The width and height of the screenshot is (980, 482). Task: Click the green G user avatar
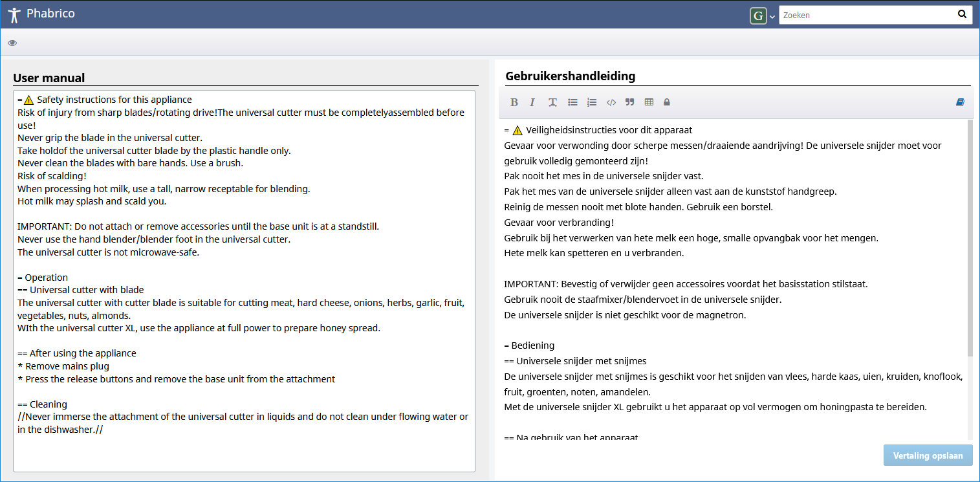click(758, 16)
